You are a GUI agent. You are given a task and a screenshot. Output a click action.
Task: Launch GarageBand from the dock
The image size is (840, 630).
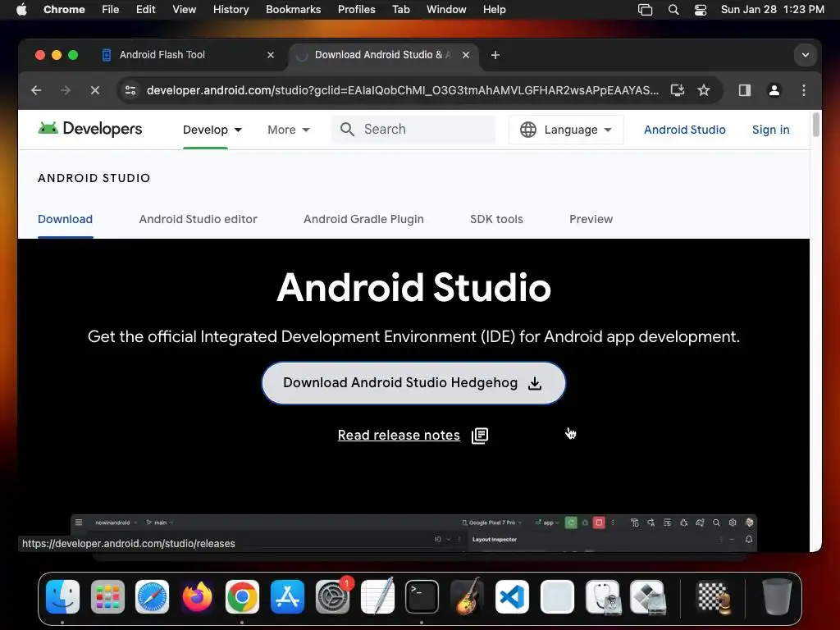point(467,596)
